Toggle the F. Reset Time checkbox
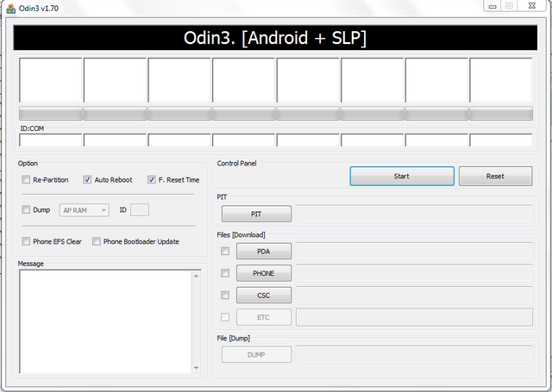552x392 pixels. pyautogui.click(x=152, y=180)
